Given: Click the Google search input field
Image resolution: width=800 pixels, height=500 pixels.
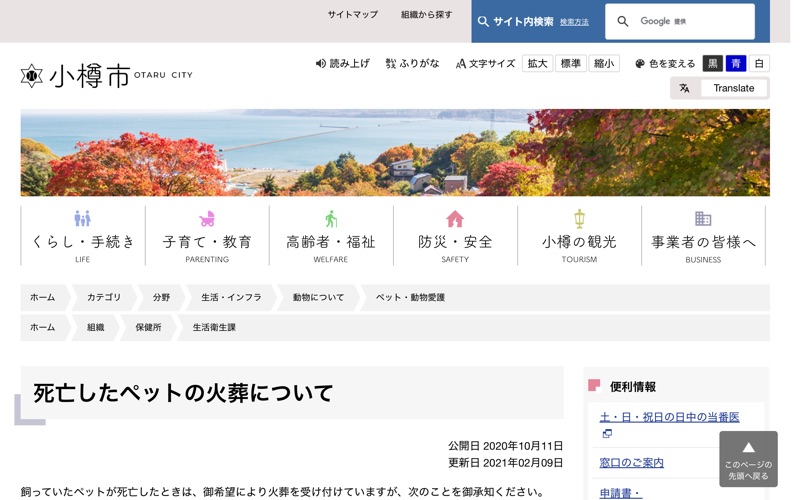Looking at the screenshot, I should (x=680, y=21).
